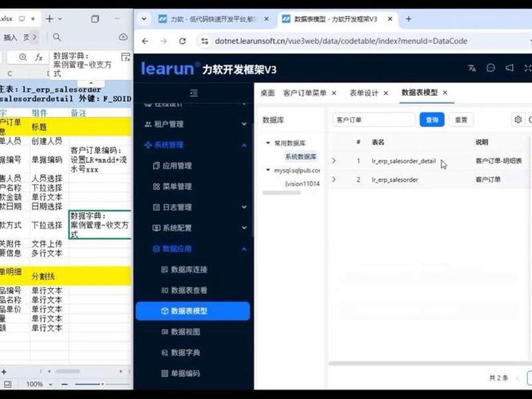
Task: Close the 力软-低代码 browser tab
Action: click(267, 19)
